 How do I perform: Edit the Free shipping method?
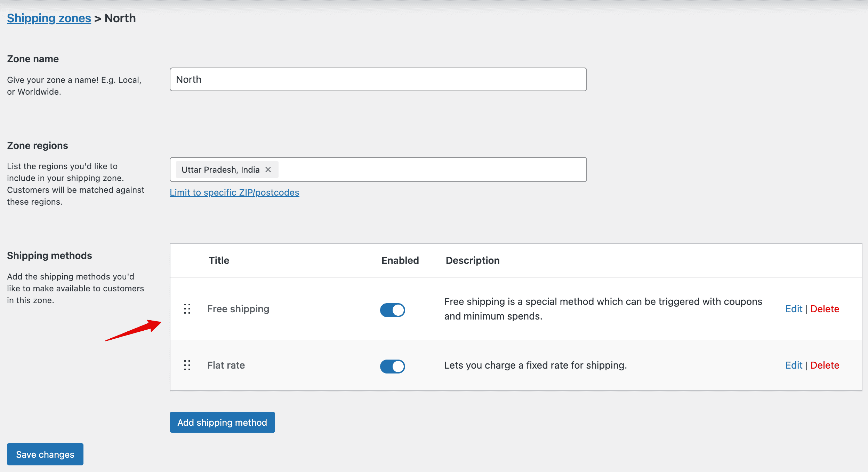794,309
